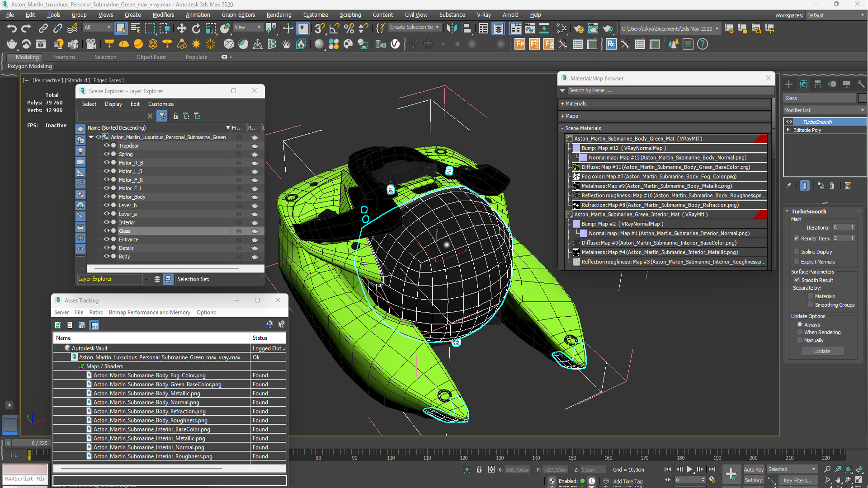The image size is (868, 488).
Task: Toggle TurboSmooth modifier eye icon
Action: 789,122
